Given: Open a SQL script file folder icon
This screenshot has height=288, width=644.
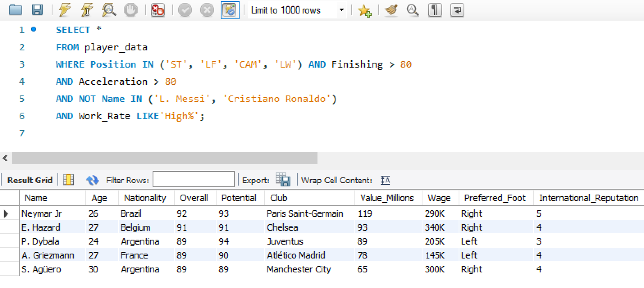Looking at the screenshot, I should coord(16,10).
